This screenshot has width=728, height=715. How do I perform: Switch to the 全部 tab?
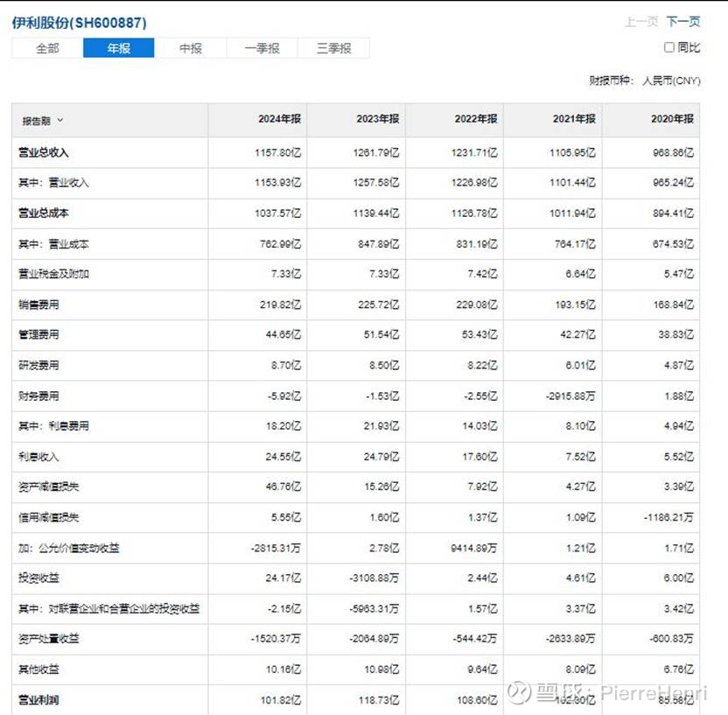(x=47, y=48)
